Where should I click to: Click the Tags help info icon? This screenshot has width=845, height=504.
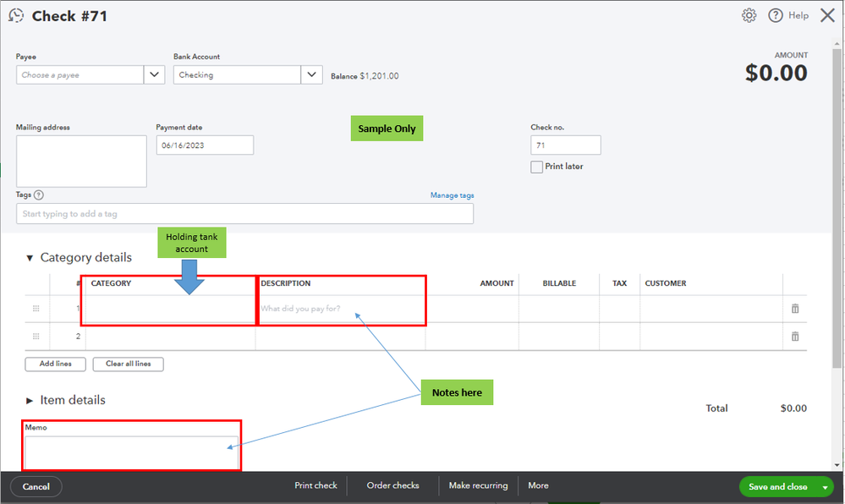click(x=39, y=195)
